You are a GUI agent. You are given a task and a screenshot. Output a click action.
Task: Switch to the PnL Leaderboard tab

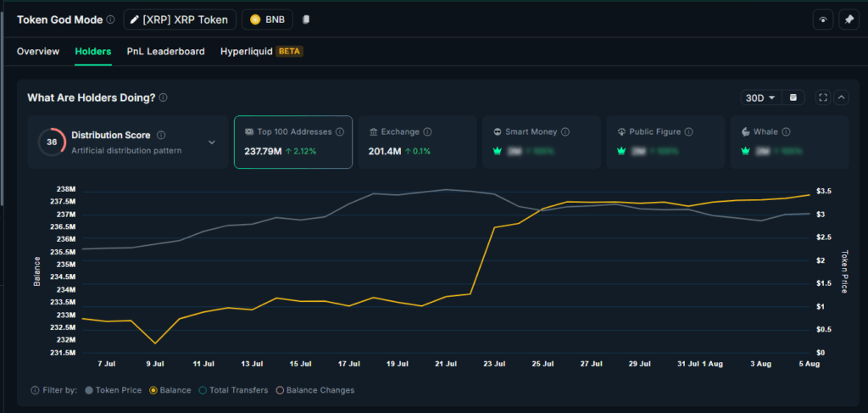(165, 52)
